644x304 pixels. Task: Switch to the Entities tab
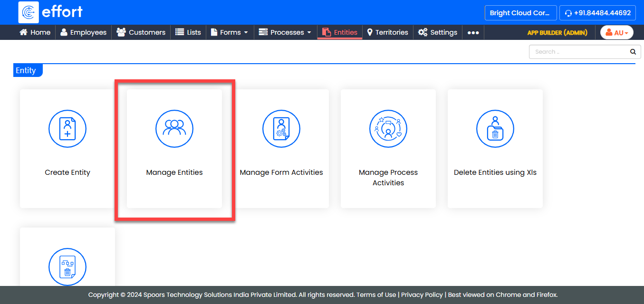339,32
